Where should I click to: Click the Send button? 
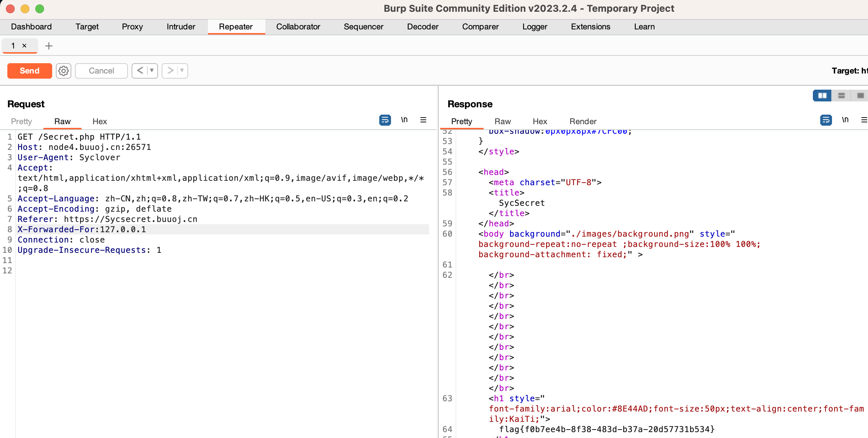[x=29, y=71]
